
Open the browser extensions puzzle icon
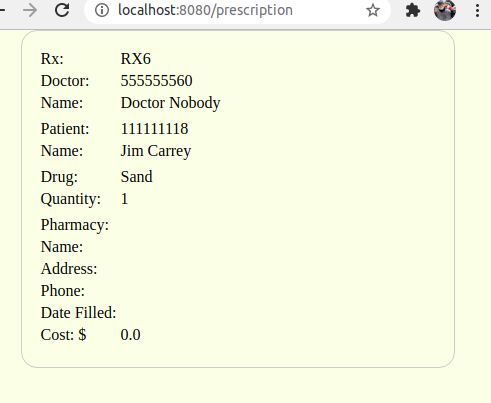click(x=413, y=10)
